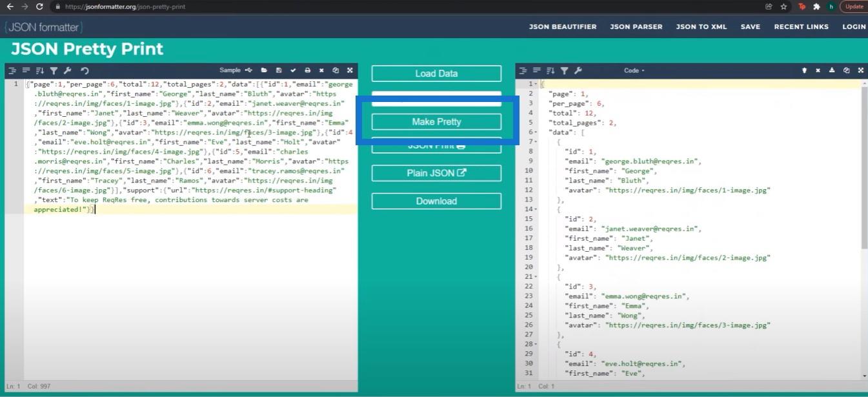
Task: Collapse root object at line 1
Action: click(537, 84)
